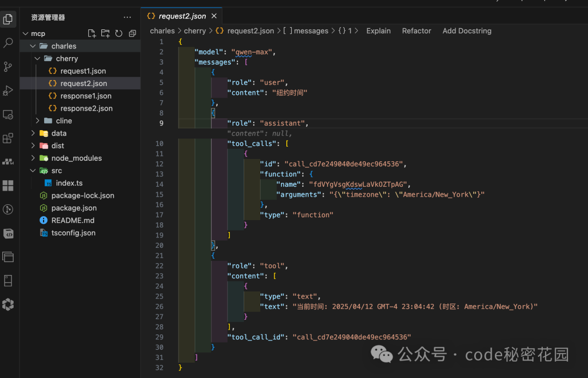Image resolution: width=588 pixels, height=378 pixels.
Task: Select the request2.json editor tab
Action: 182,16
